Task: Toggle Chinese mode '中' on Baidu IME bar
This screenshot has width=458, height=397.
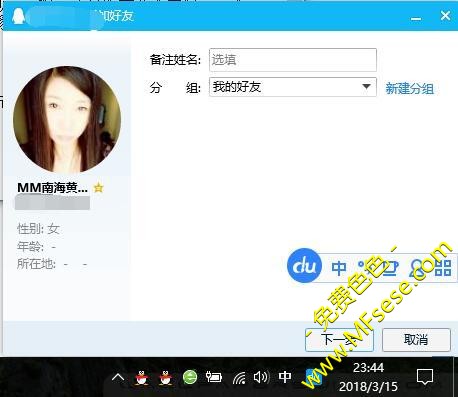Action: point(339,268)
